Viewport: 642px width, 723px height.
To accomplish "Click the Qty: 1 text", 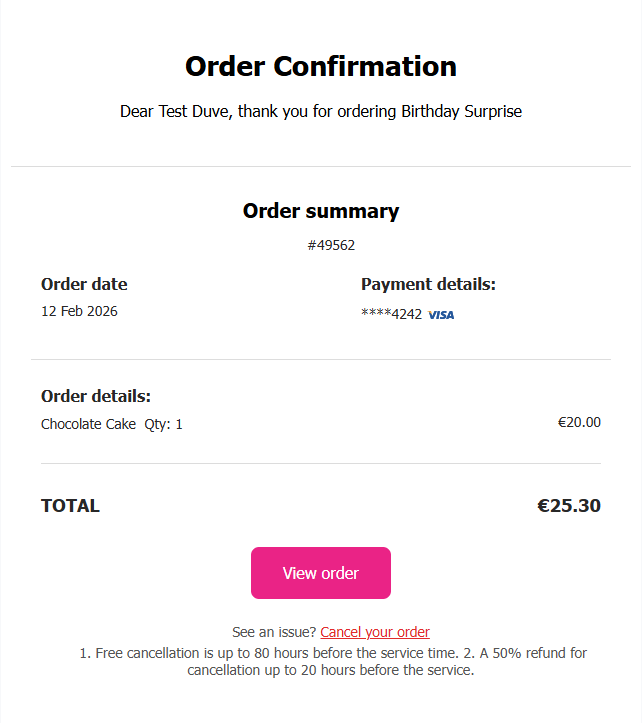I will pyautogui.click(x=164, y=424).
